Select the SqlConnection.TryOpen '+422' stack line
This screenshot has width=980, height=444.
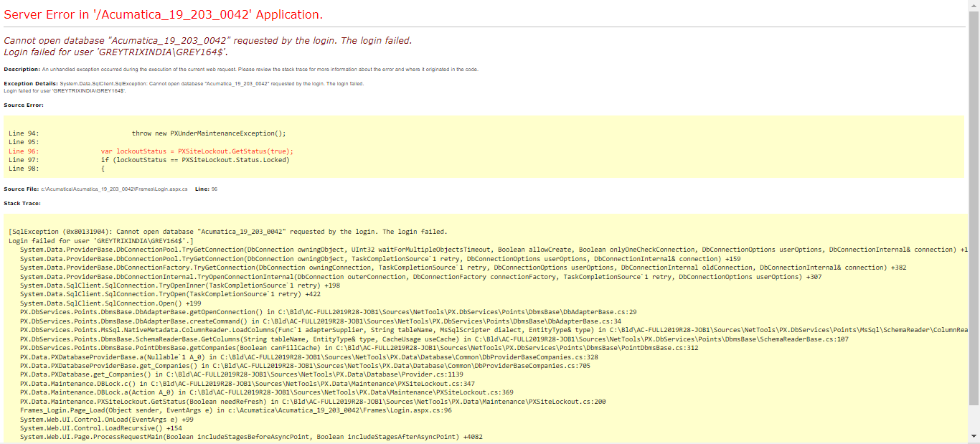click(x=170, y=294)
